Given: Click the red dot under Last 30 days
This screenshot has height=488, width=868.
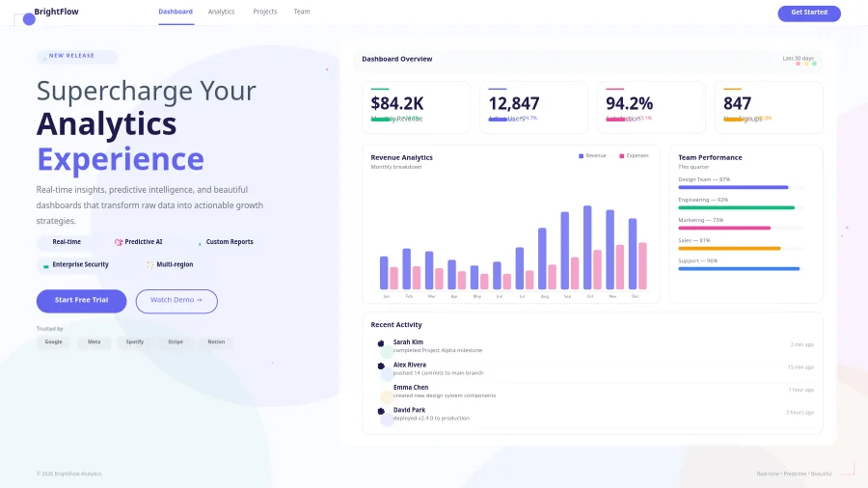Looking at the screenshot, I should (x=799, y=64).
